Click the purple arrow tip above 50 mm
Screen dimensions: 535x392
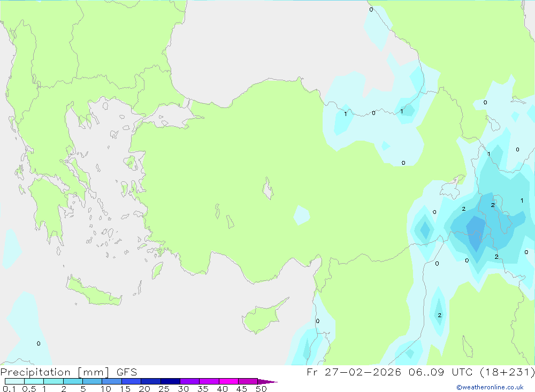267,382
